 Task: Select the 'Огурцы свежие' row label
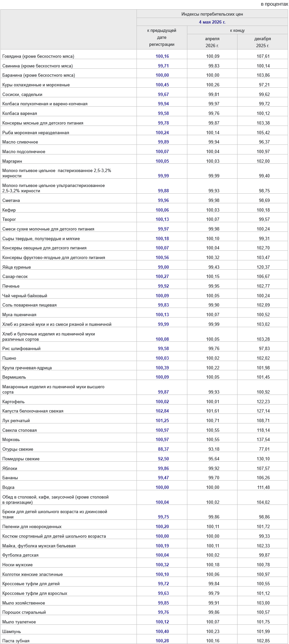click(18, 449)
